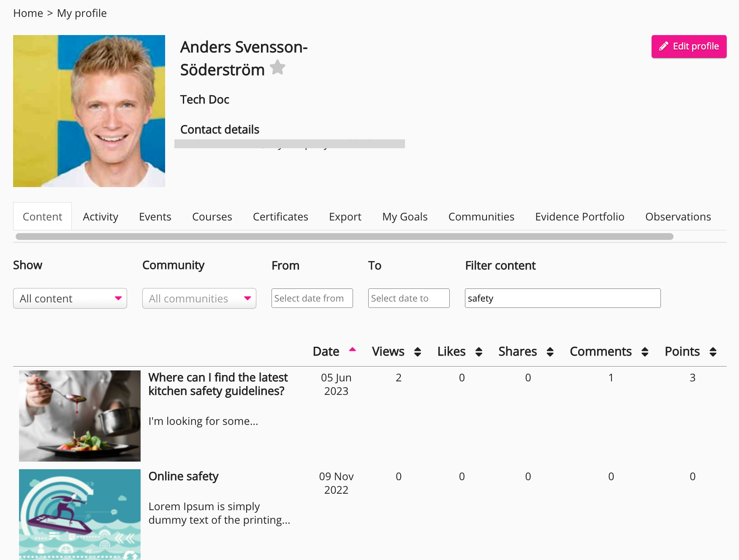Viewport: 739px width, 560px height.
Task: Open the Certificates tab
Action: pos(280,217)
